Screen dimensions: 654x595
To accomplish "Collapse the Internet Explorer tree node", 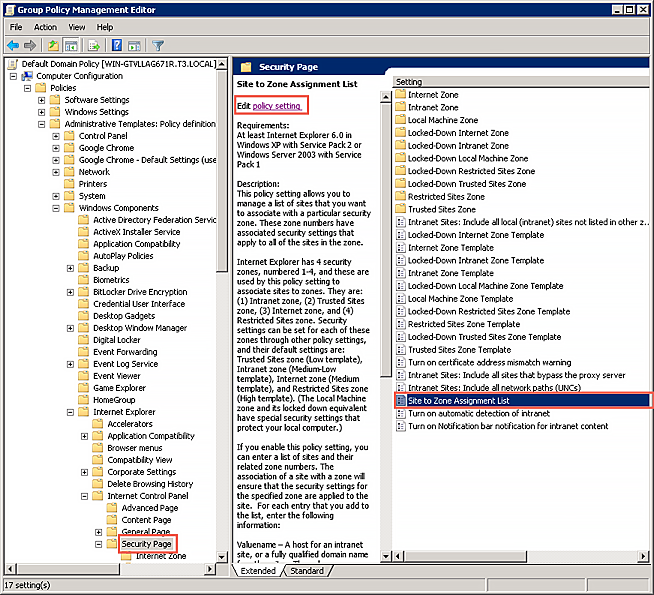I will click(70, 412).
